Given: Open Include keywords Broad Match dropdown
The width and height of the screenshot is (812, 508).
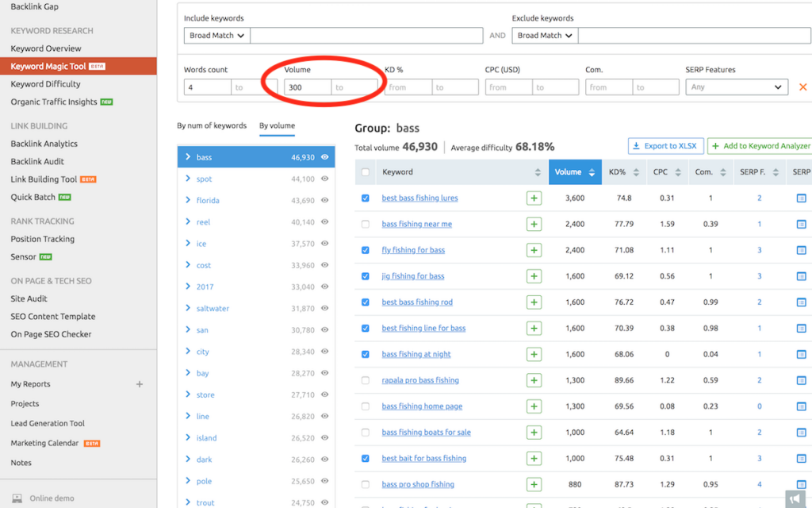Looking at the screenshot, I should tap(217, 35).
